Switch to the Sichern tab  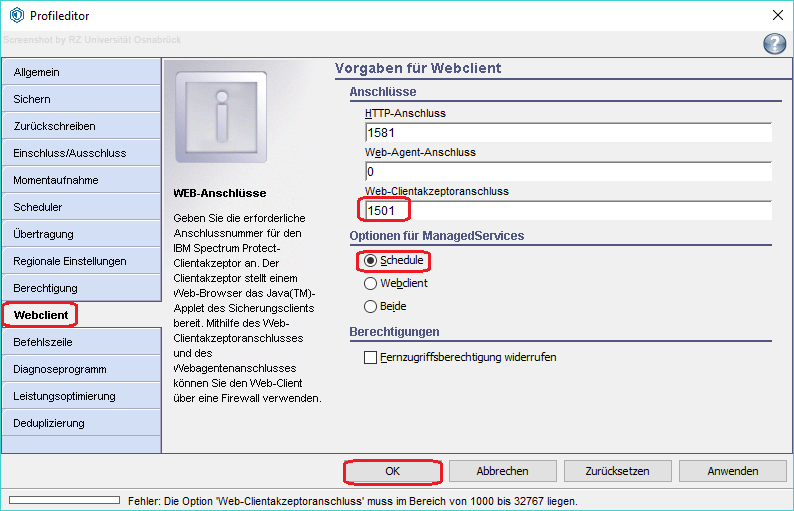point(80,99)
